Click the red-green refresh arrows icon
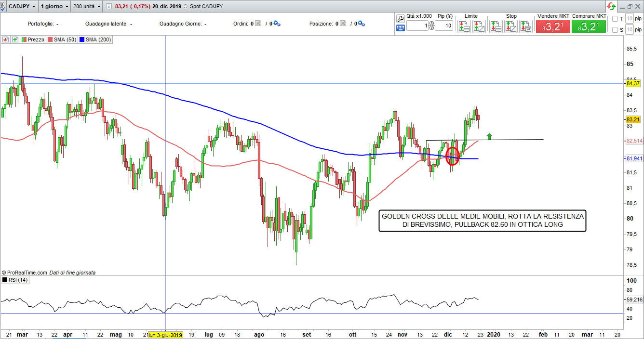Screen dimensions: 644x339 point(611,6)
